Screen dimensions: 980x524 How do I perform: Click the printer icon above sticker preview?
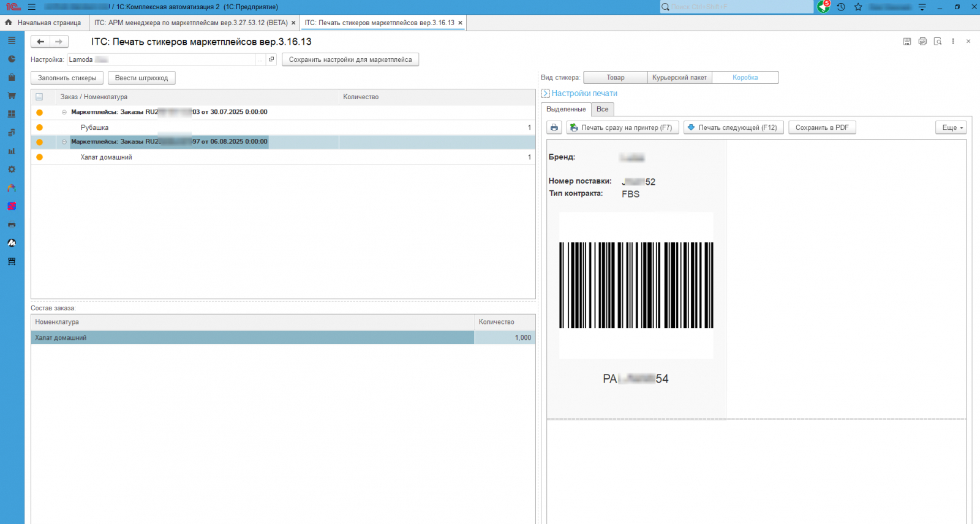click(554, 127)
